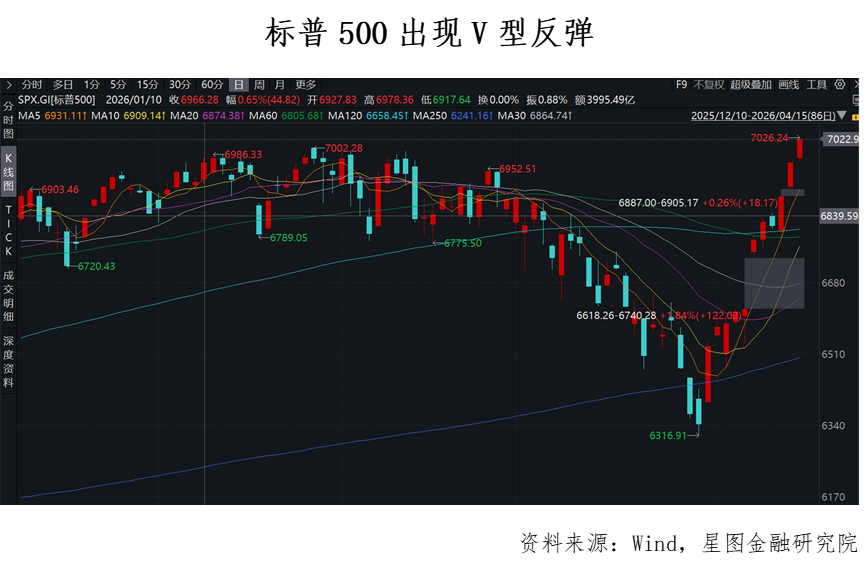Click the small icon below the settings gear

point(856,100)
